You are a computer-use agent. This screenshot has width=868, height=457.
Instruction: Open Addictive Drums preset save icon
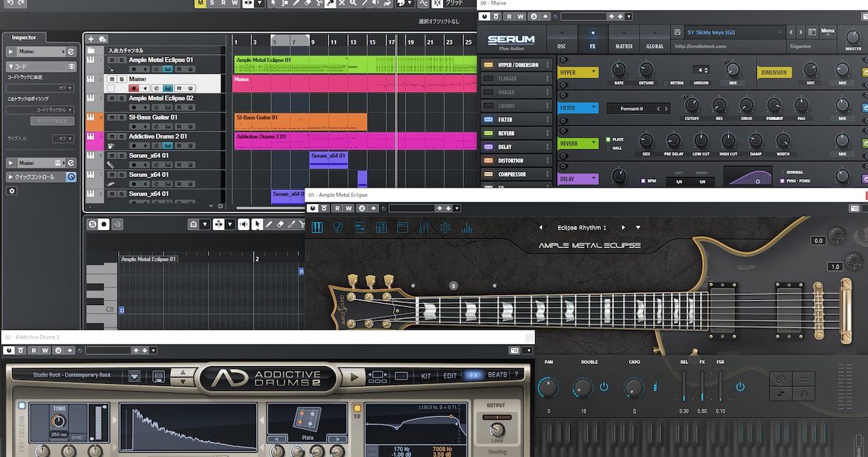[x=158, y=376]
